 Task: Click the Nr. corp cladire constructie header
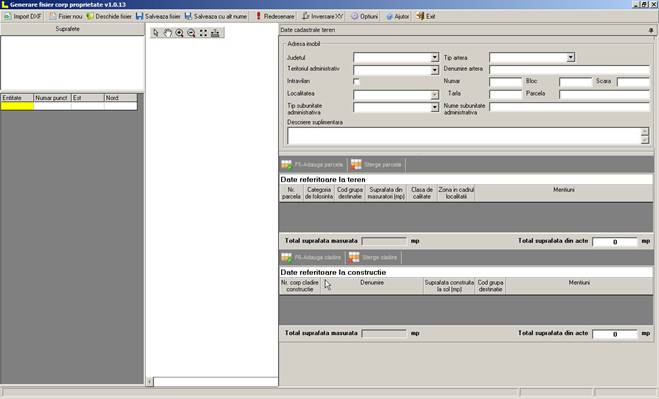point(300,286)
